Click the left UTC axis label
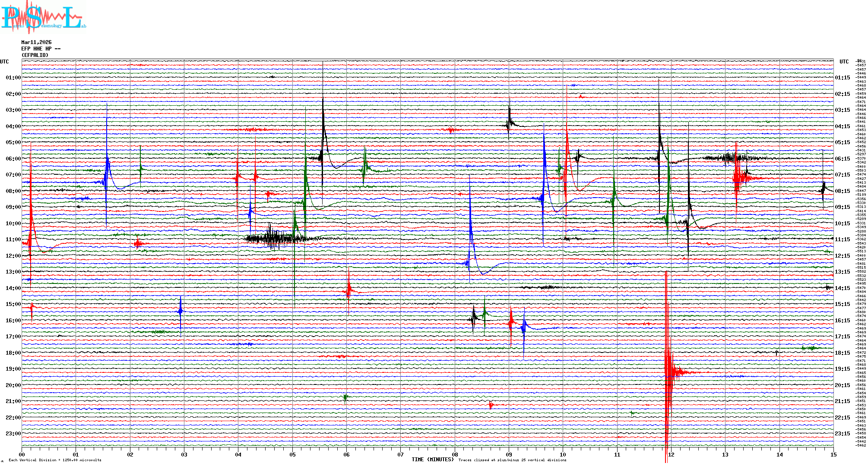868x466 pixels. [4, 62]
